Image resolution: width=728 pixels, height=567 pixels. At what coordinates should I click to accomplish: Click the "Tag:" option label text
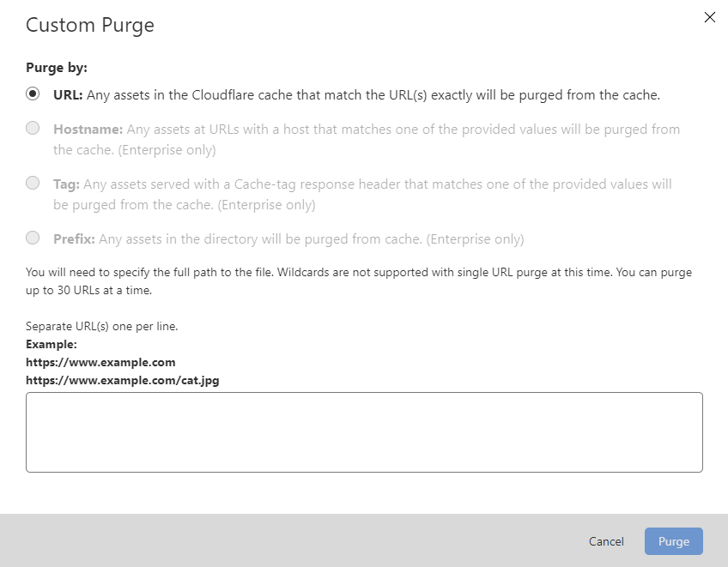click(x=66, y=184)
